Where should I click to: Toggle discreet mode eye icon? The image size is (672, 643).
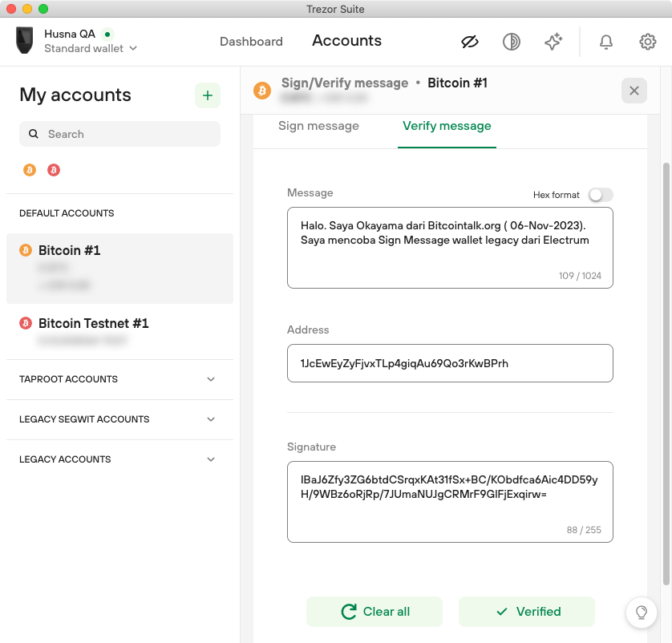point(470,42)
